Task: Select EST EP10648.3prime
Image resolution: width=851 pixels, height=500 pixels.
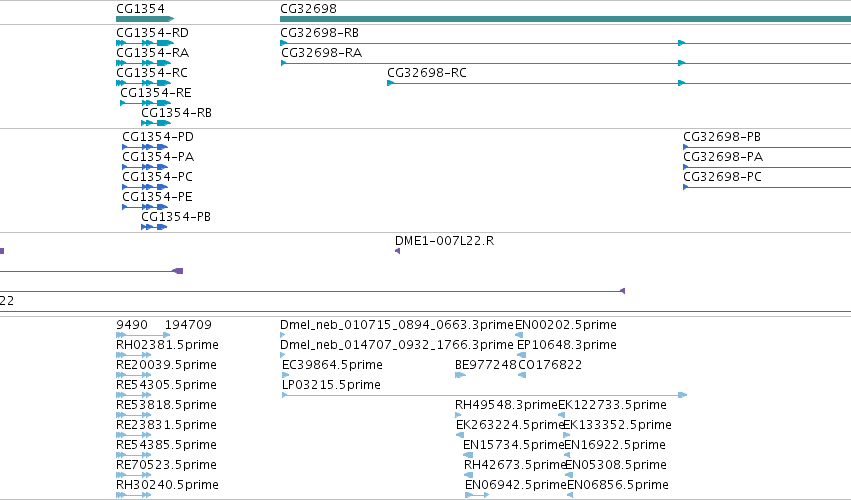Action: tap(567, 345)
